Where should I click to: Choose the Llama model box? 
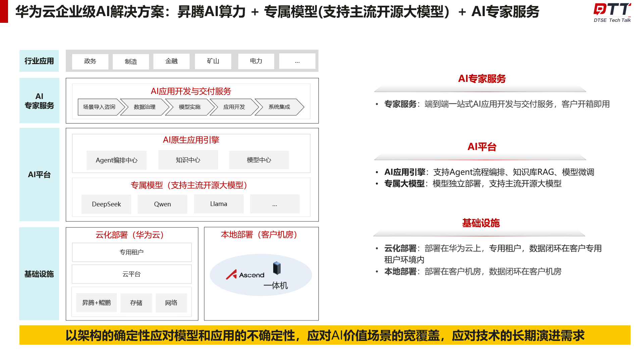(218, 204)
